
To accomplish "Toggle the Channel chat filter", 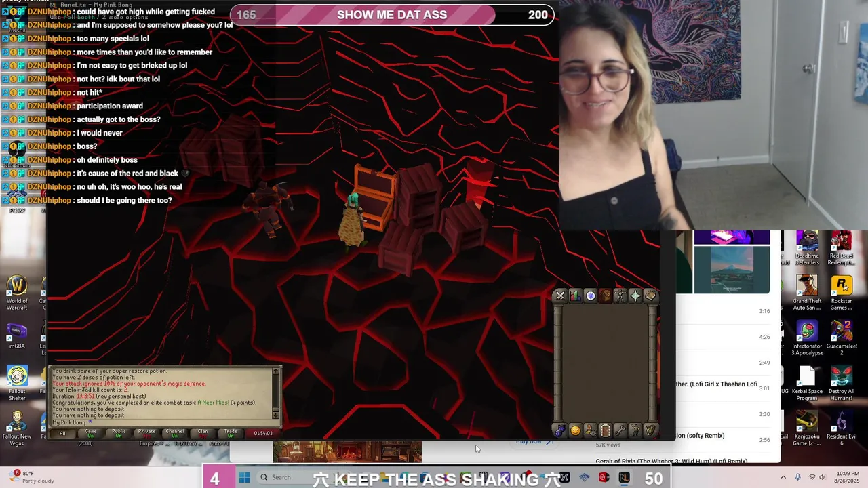I will coord(175,433).
